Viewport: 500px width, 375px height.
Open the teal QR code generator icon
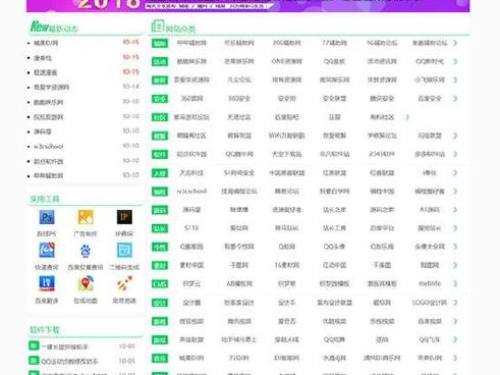pyautogui.click(x=124, y=250)
